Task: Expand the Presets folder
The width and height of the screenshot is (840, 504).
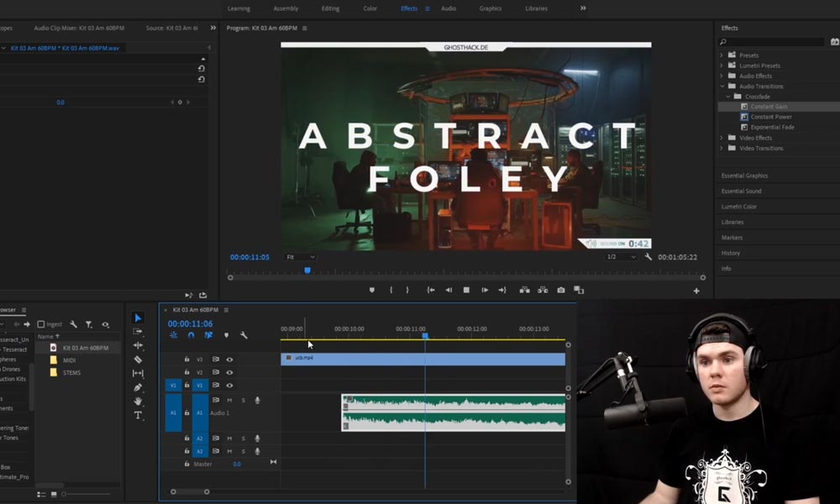Action: pos(721,55)
